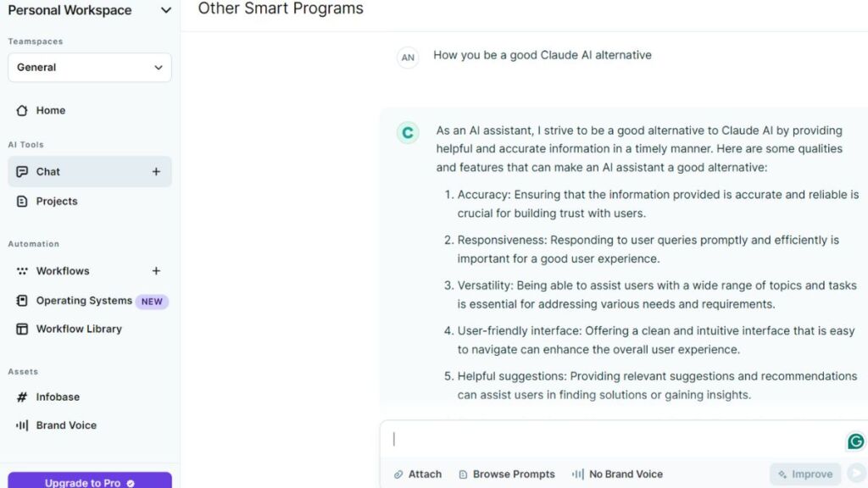Open the No Brand Voice selector

click(617, 474)
